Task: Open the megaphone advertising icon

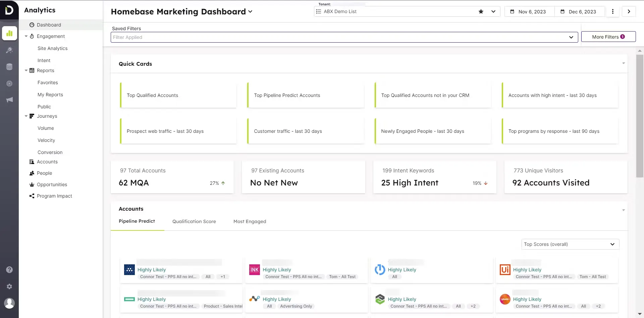Action: 9,100
